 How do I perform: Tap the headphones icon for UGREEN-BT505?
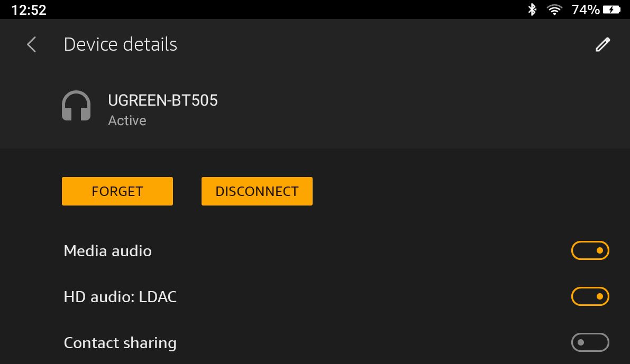click(76, 106)
